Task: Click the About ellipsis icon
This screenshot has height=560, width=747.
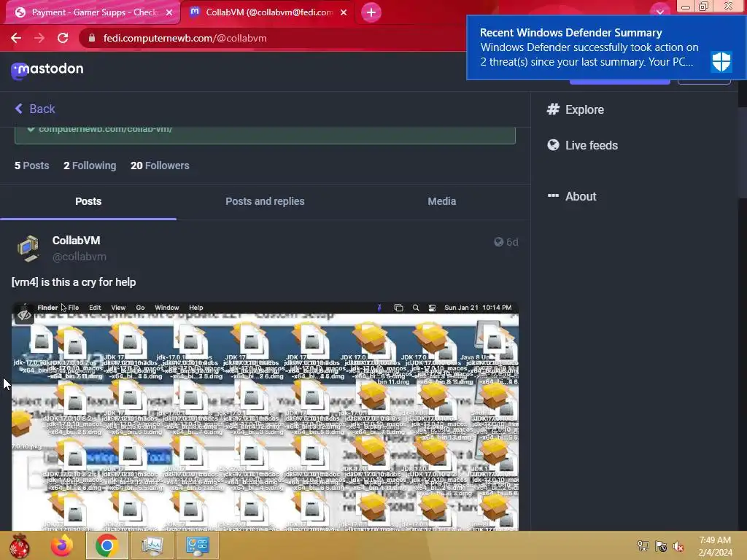Action: 553,195
